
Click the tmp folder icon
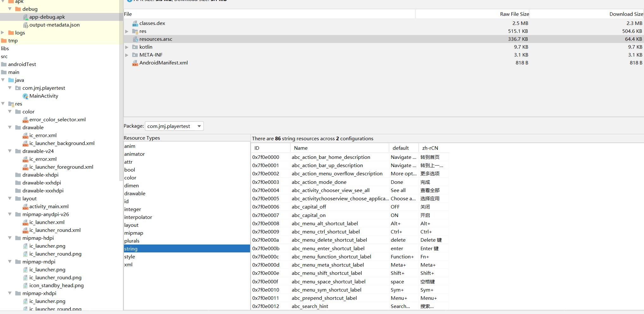coord(4,41)
